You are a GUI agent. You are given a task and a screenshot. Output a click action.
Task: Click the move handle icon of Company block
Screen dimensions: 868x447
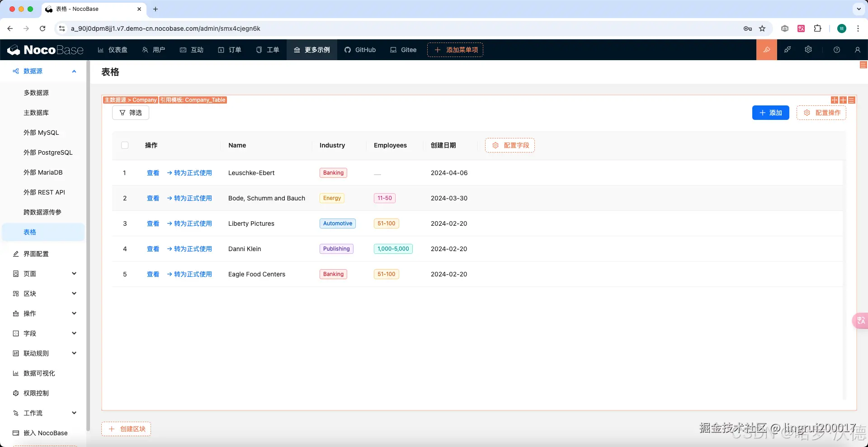835,100
